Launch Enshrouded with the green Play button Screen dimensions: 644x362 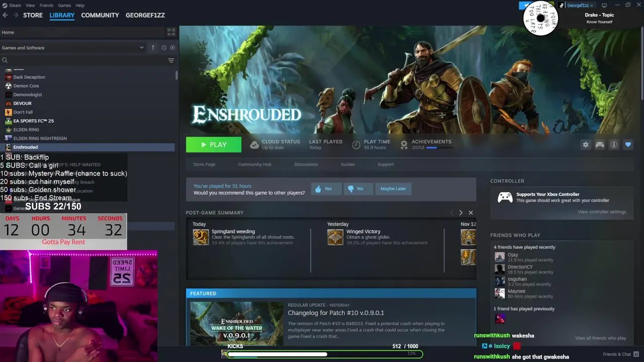[x=213, y=145]
